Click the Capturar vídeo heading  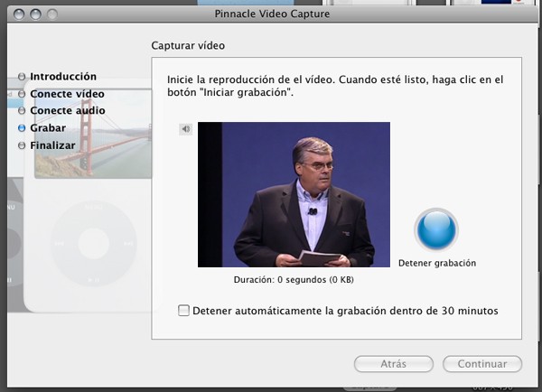pyautogui.click(x=188, y=46)
